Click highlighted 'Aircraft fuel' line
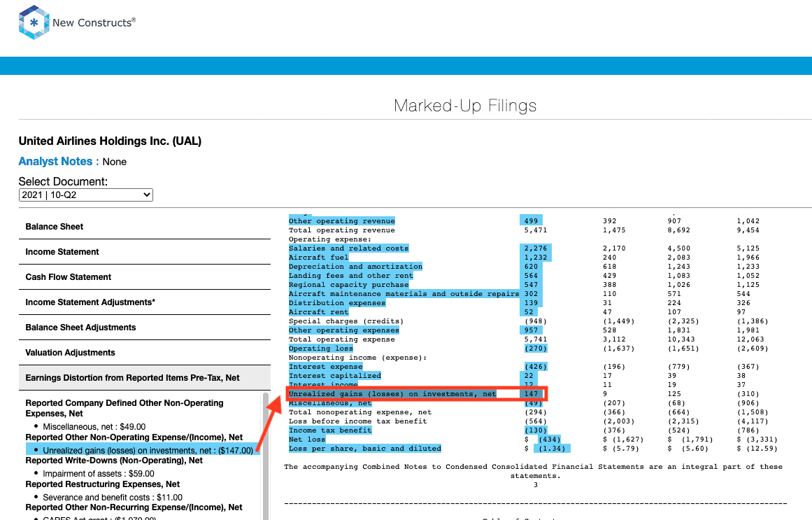 click(x=318, y=257)
